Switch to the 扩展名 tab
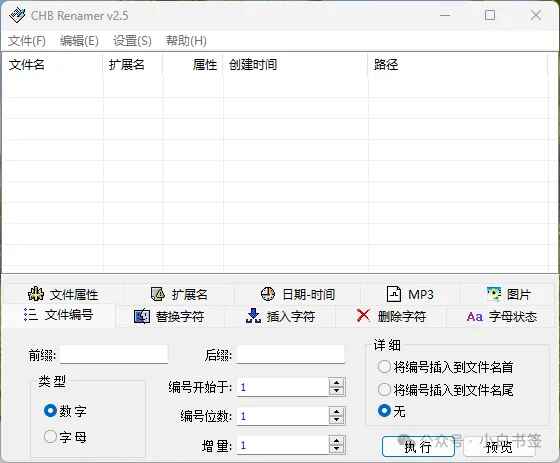The height and width of the screenshot is (463, 560). pos(179,294)
